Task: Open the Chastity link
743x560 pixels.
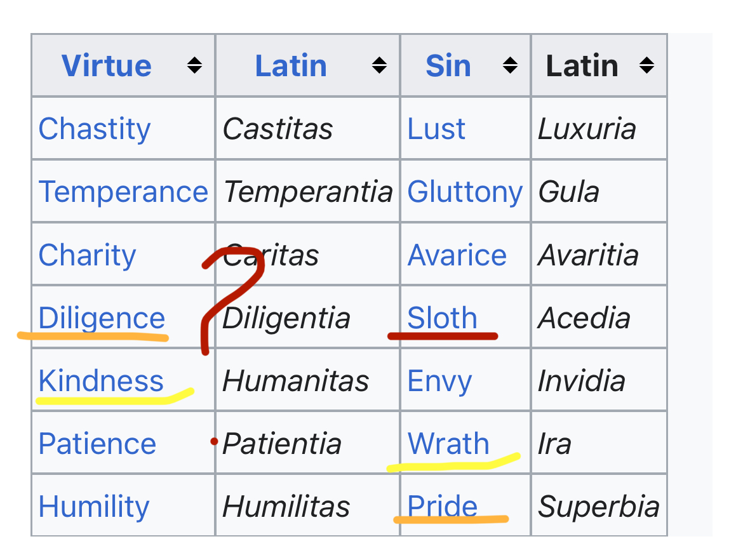Action: (x=95, y=129)
